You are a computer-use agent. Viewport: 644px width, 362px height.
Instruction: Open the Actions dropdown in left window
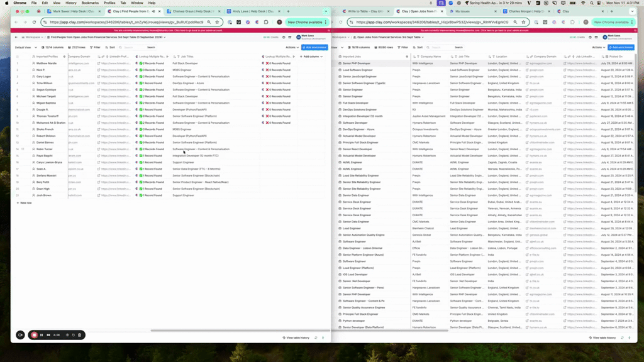pyautogui.click(x=292, y=47)
